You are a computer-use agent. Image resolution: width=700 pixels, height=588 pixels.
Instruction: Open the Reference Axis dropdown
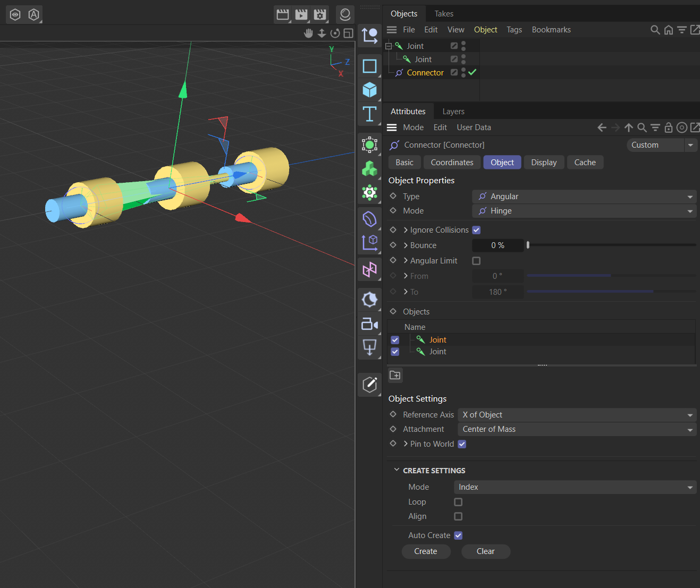click(x=577, y=415)
